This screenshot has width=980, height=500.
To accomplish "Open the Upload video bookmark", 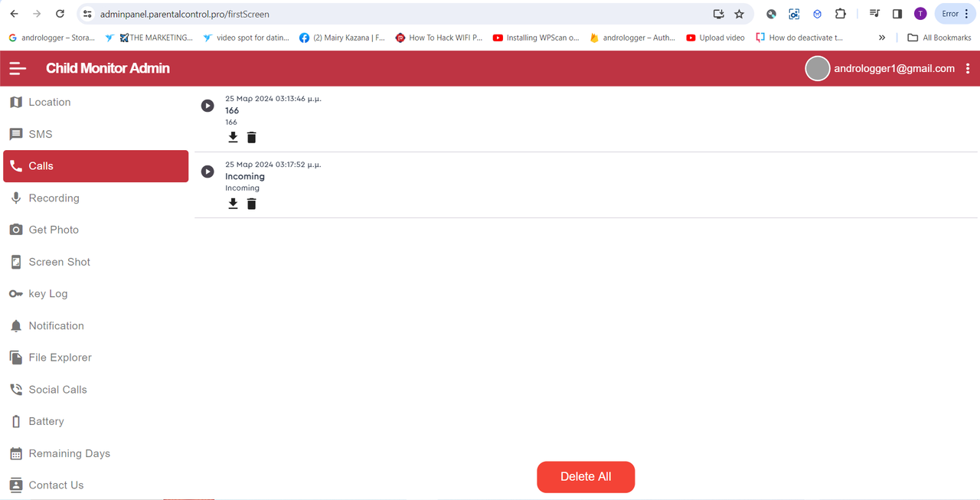I will coord(716,38).
